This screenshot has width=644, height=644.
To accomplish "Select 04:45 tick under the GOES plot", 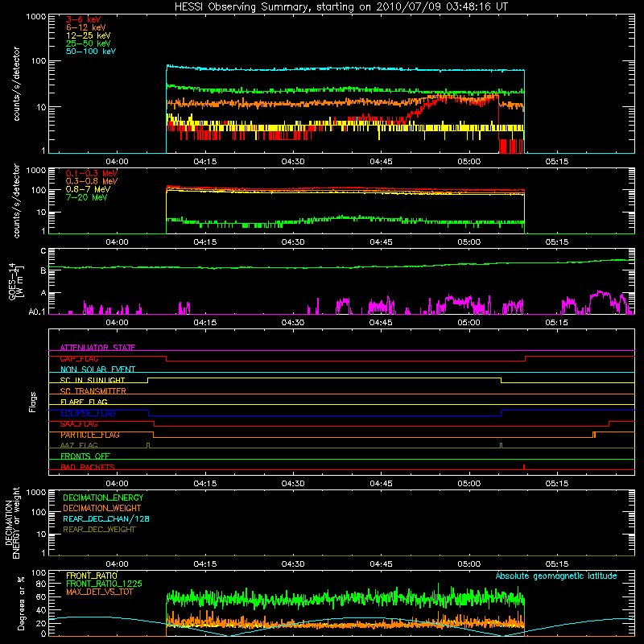I will point(381,323).
